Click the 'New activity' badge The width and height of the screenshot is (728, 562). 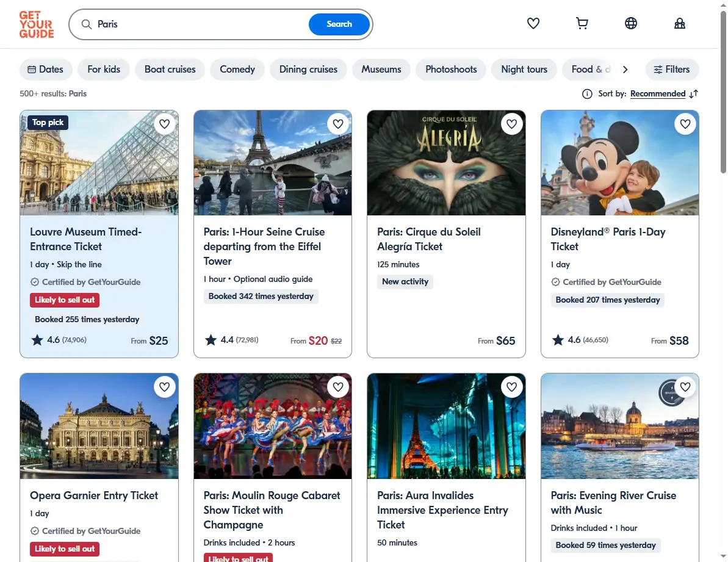tap(405, 282)
